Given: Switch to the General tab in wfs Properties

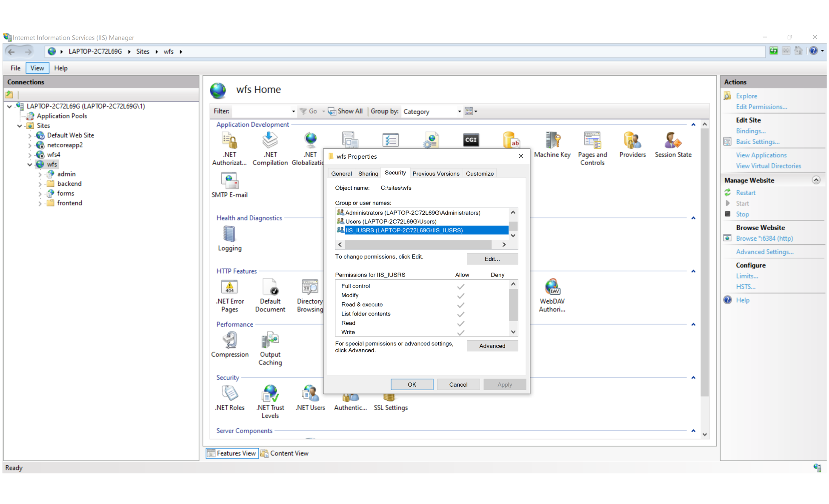Looking at the screenshot, I should tap(341, 174).
